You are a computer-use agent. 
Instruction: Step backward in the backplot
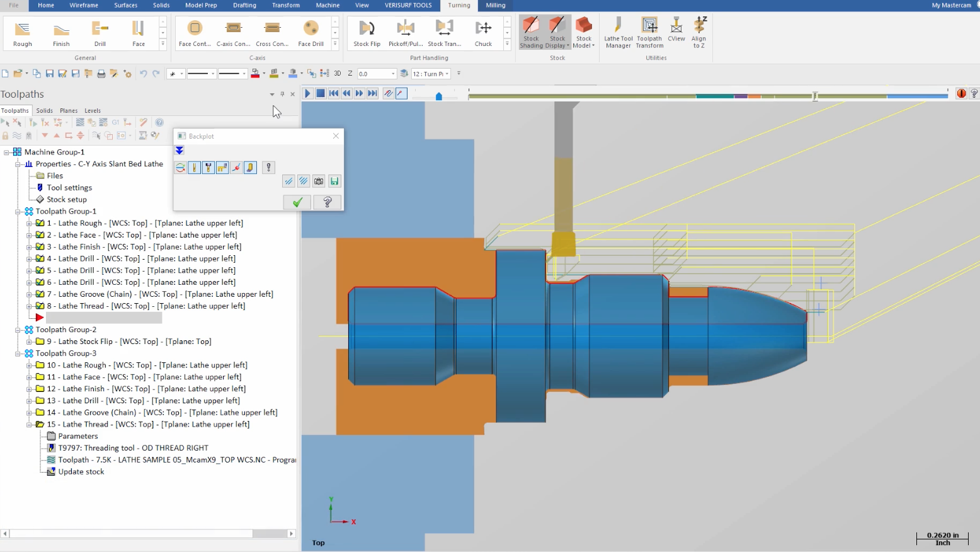tap(346, 93)
